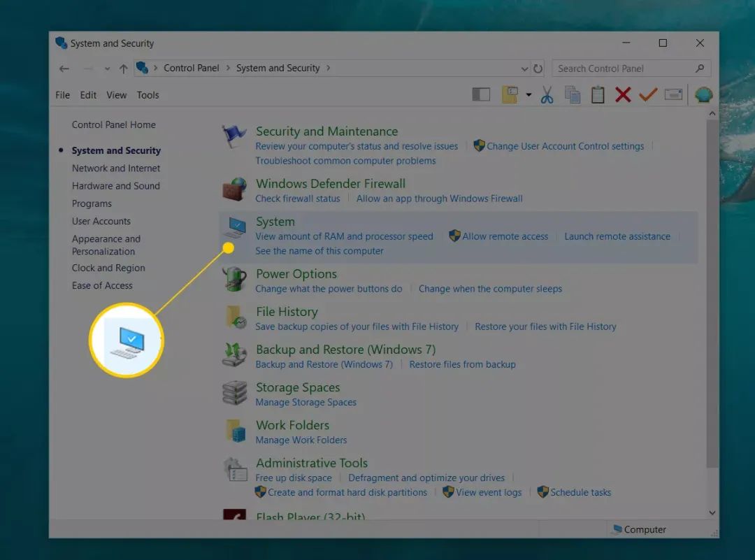Expand the address bar history dropdown
The image size is (755, 560).
pos(524,69)
